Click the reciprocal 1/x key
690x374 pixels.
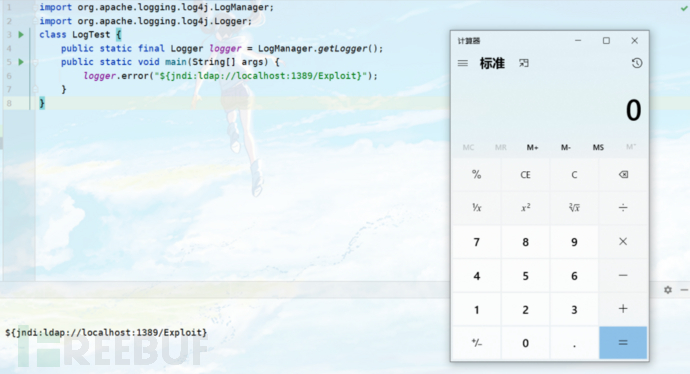click(477, 208)
